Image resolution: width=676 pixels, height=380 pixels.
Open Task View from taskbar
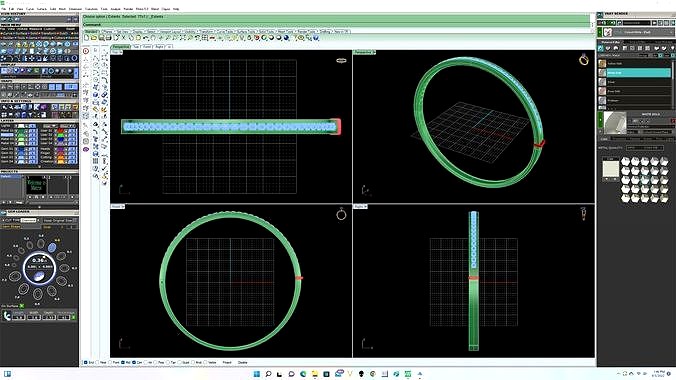(280, 374)
